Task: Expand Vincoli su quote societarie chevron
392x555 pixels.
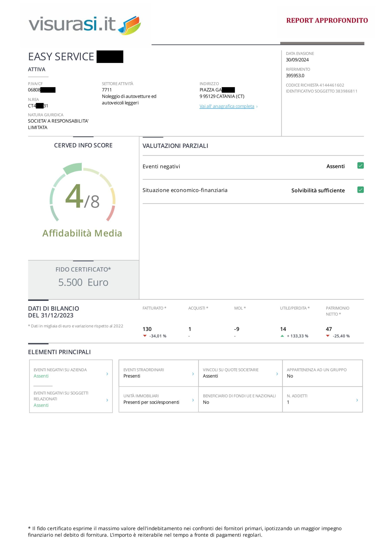Action: (x=277, y=374)
